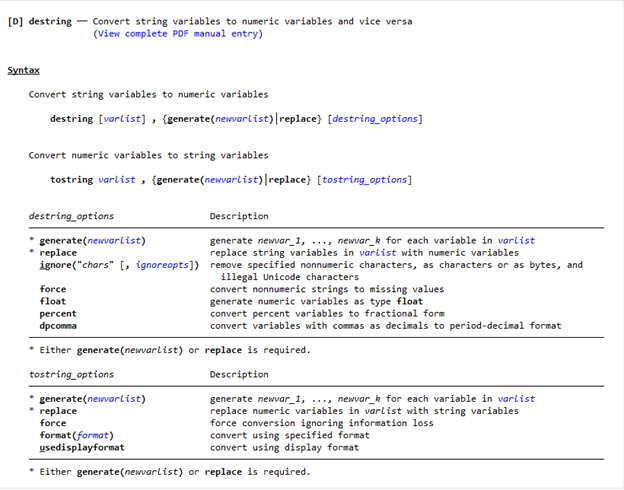Click the bold float type in description
This screenshot has width=624, height=490.
[410, 302]
